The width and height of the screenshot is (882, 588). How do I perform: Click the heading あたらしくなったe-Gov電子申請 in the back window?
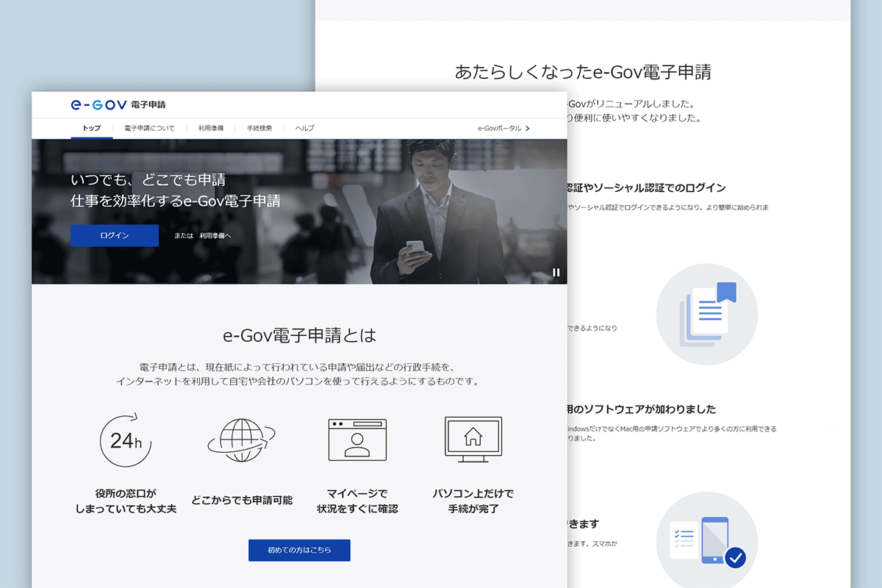coord(583,72)
